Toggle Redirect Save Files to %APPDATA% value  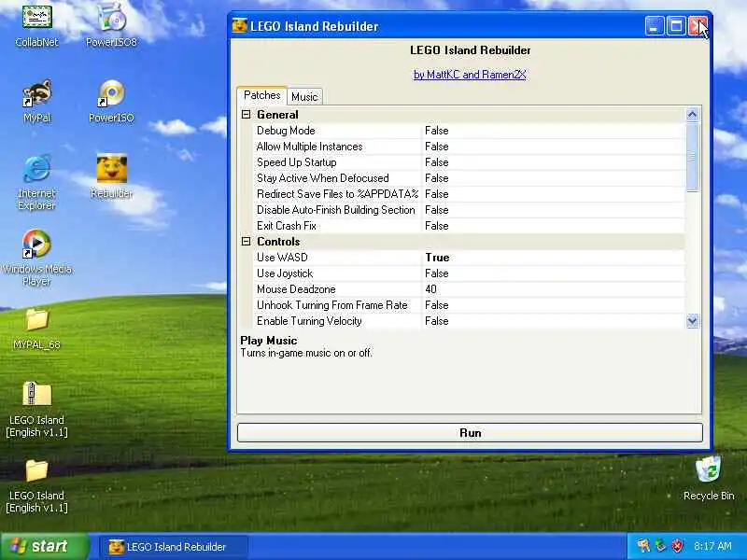554,194
